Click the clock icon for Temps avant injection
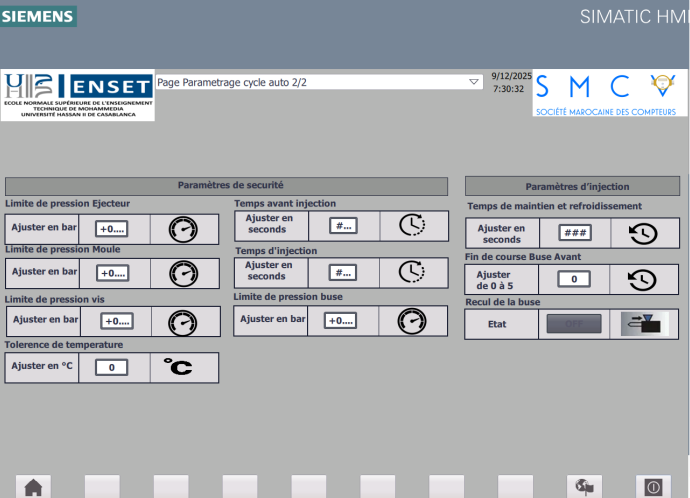Image resolution: width=690 pixels, height=498 pixels. click(x=411, y=225)
